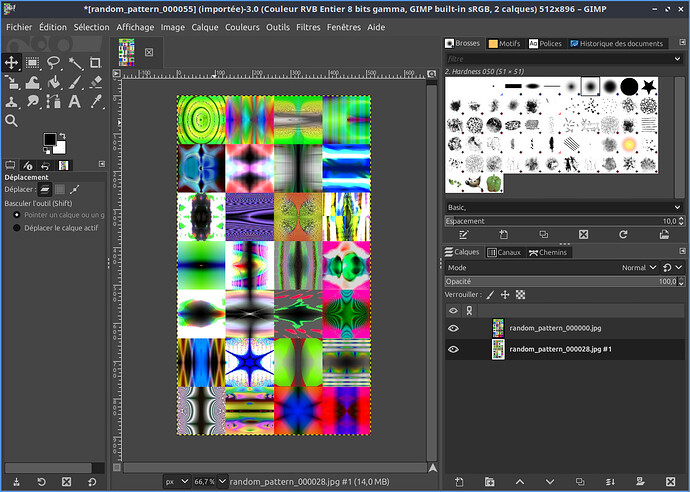Create a new layer
Screen dimensions: 690x492
point(459,482)
